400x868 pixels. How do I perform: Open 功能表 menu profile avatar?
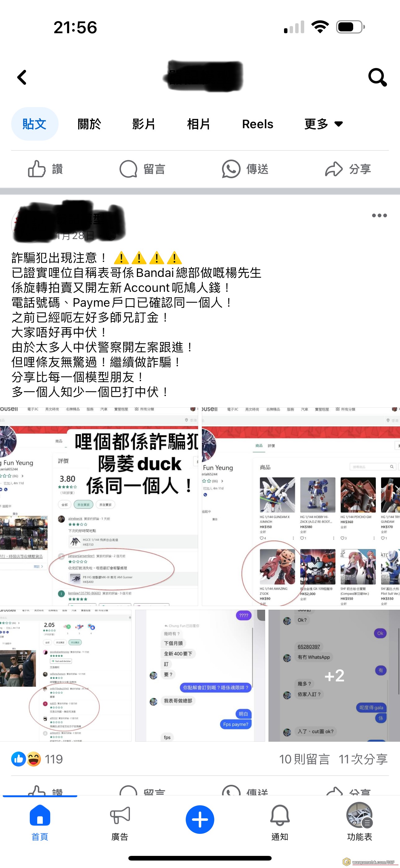[x=359, y=816]
